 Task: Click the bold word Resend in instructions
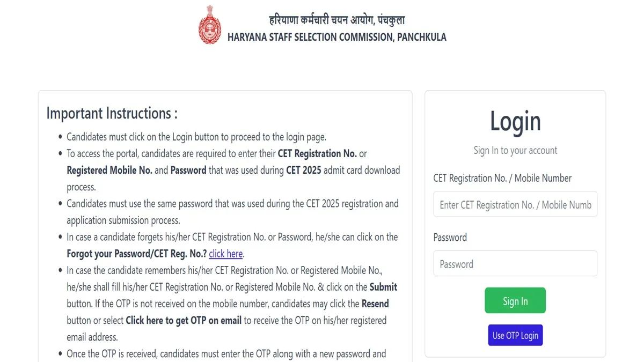(x=375, y=304)
